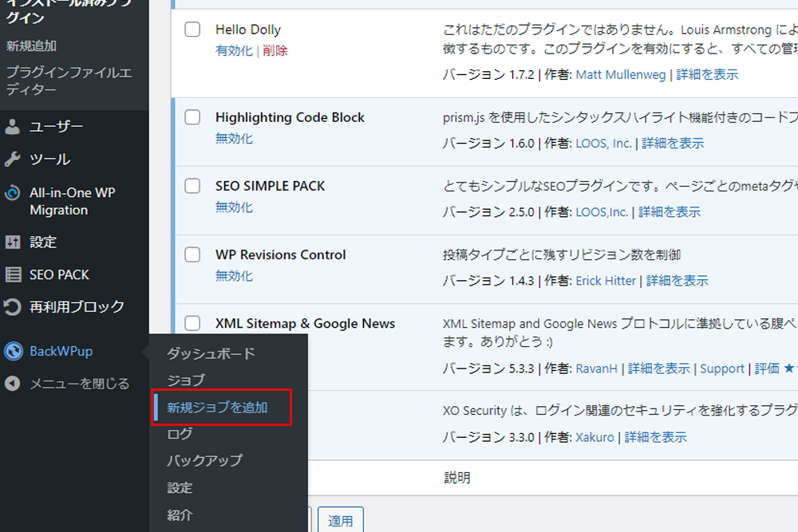
Task: Click the 説明 column footer label
Action: coord(457,478)
